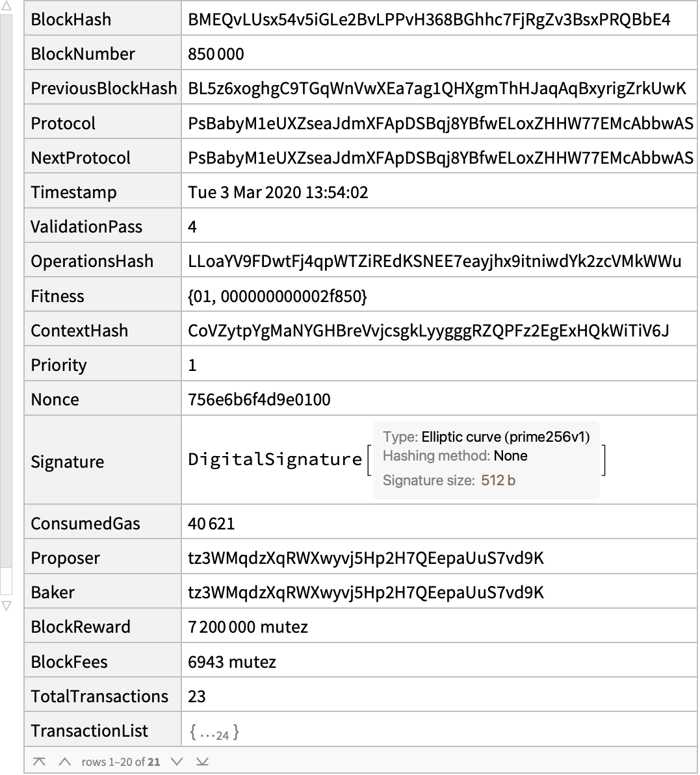The image size is (700, 775).
Task: Click the Proposer address value
Action: (366, 558)
